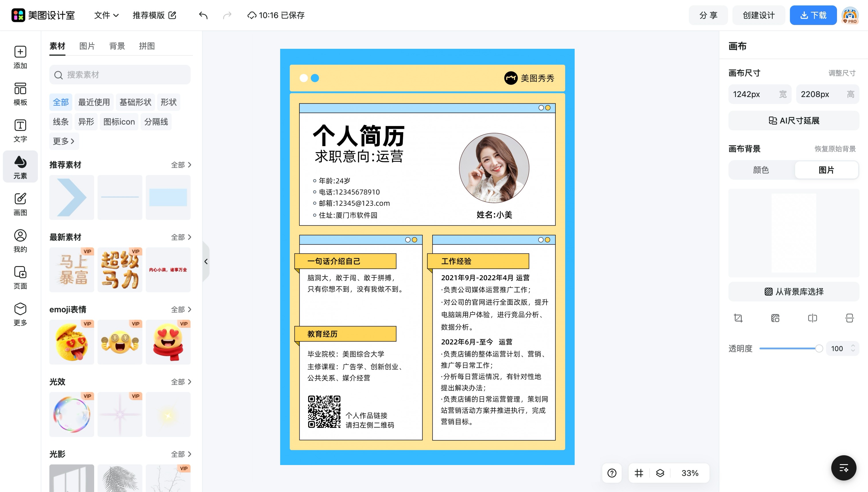Click the undo arrow icon
Viewport: 868px width, 492px height.
pyautogui.click(x=203, y=15)
